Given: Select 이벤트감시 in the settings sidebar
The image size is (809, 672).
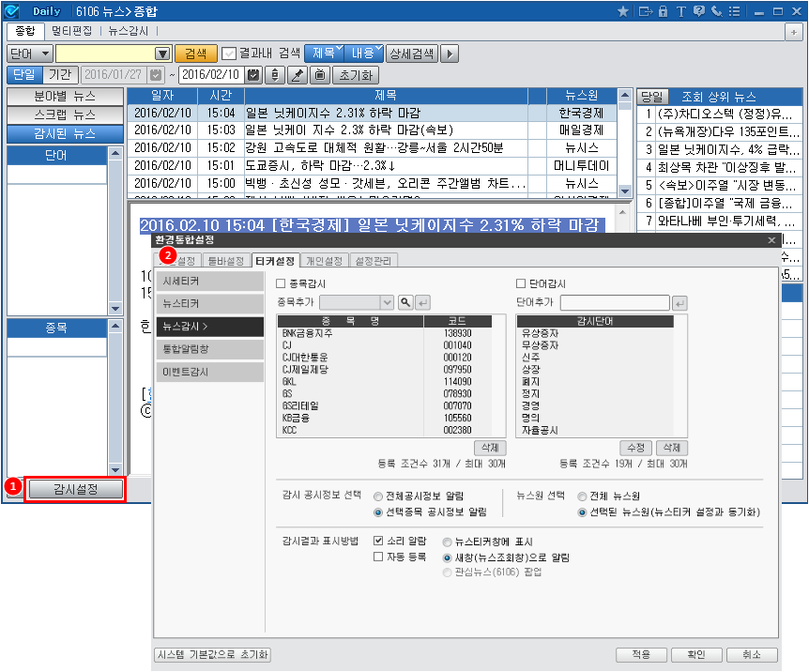Looking at the screenshot, I should (210, 372).
